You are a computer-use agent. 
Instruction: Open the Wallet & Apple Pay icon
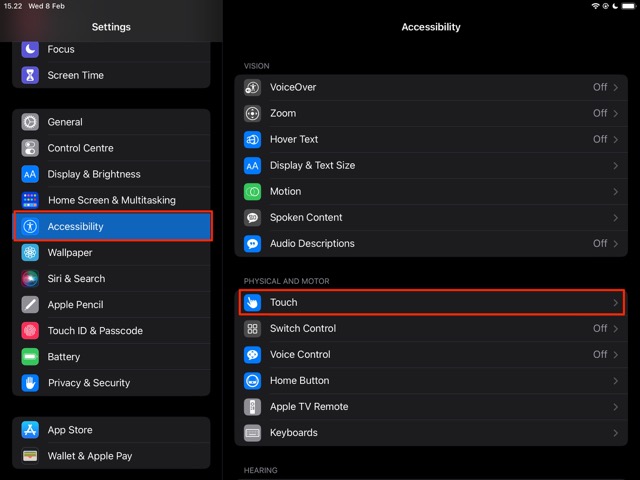[x=30, y=456]
